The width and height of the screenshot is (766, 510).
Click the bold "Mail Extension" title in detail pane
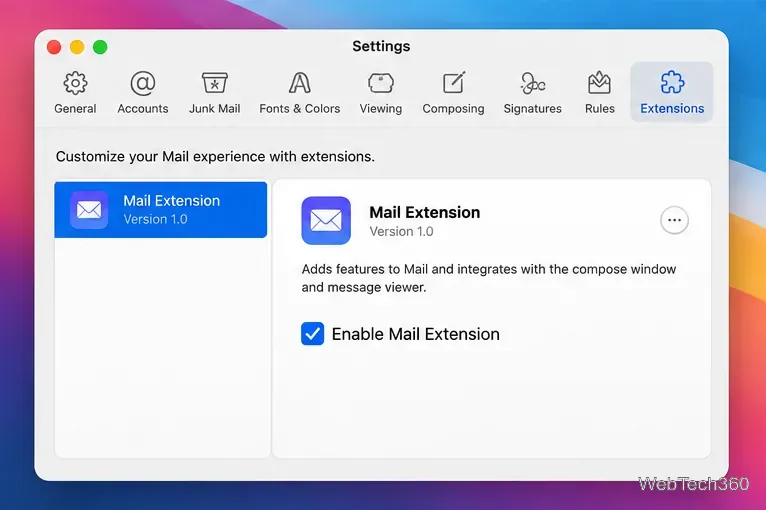point(425,212)
